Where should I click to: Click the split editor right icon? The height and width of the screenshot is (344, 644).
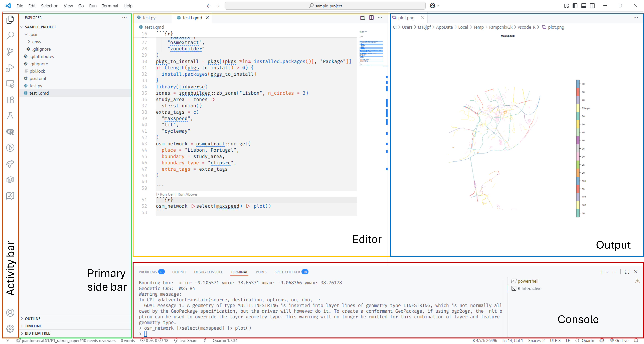(371, 18)
